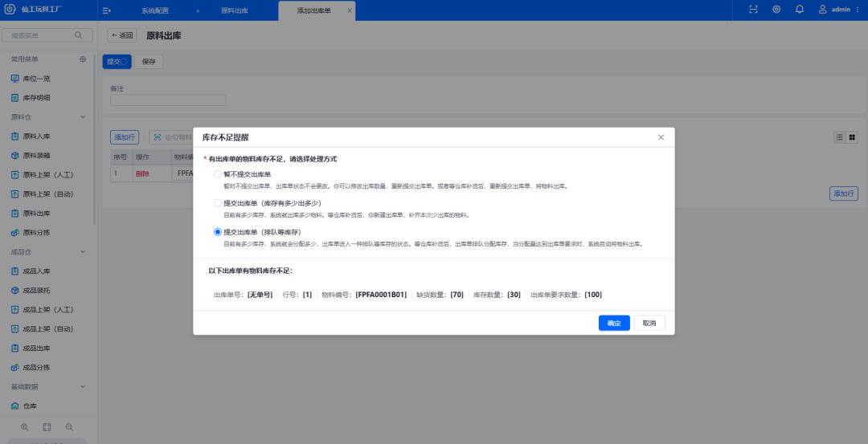The width and height of the screenshot is (868, 444).
Task: Click the 取消 button in dialog
Action: (x=649, y=323)
